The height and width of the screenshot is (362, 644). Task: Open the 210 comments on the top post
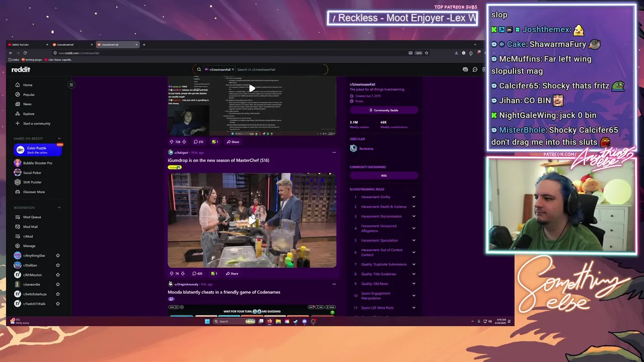(x=199, y=142)
